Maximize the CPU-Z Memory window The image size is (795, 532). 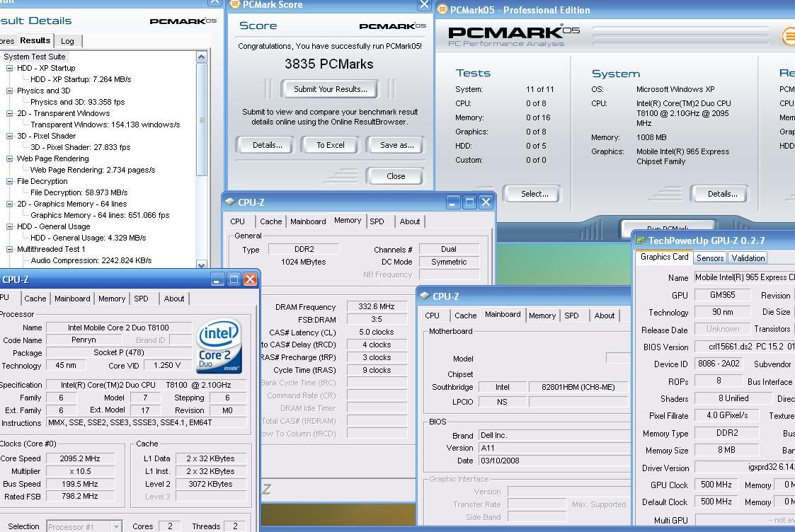pyautogui.click(x=469, y=202)
